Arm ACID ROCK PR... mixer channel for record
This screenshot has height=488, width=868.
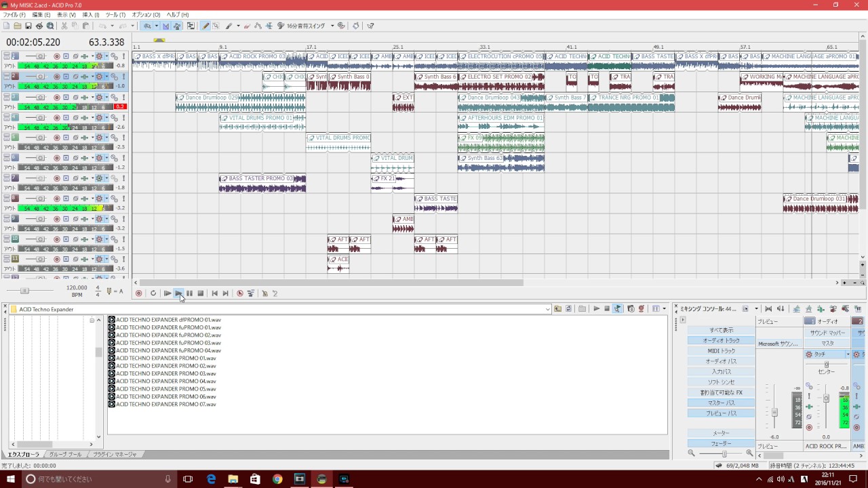pos(809,427)
